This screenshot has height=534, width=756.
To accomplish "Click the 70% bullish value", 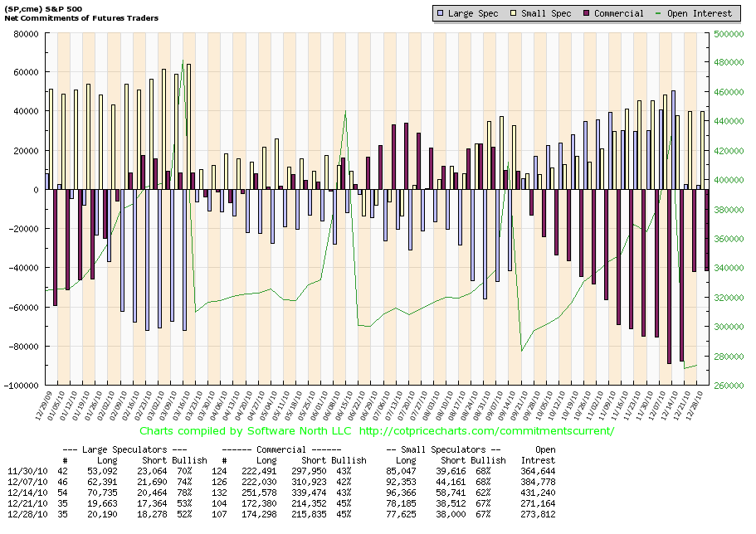I will 185,471.
